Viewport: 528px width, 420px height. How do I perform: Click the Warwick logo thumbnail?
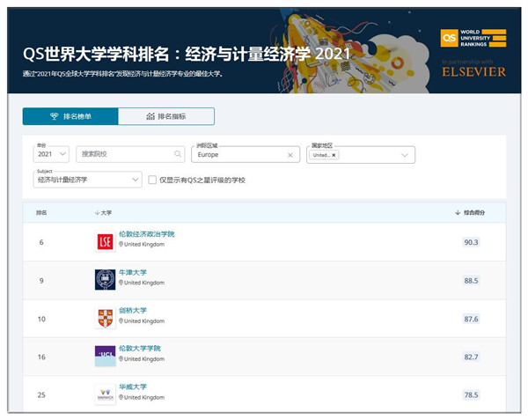(105, 394)
